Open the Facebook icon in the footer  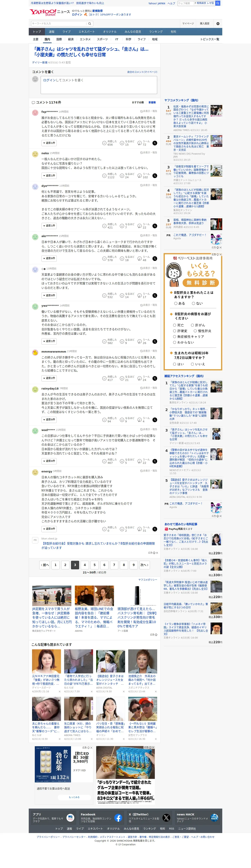click(x=118, y=818)
